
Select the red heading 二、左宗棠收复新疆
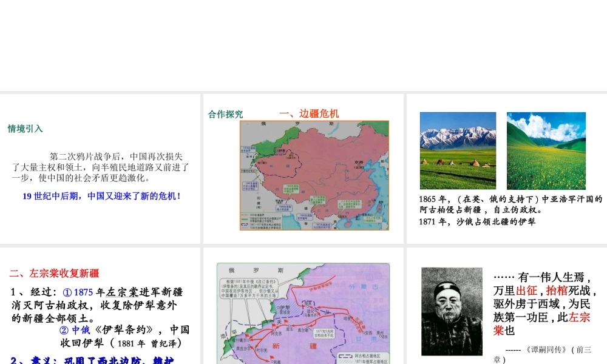(x=54, y=273)
